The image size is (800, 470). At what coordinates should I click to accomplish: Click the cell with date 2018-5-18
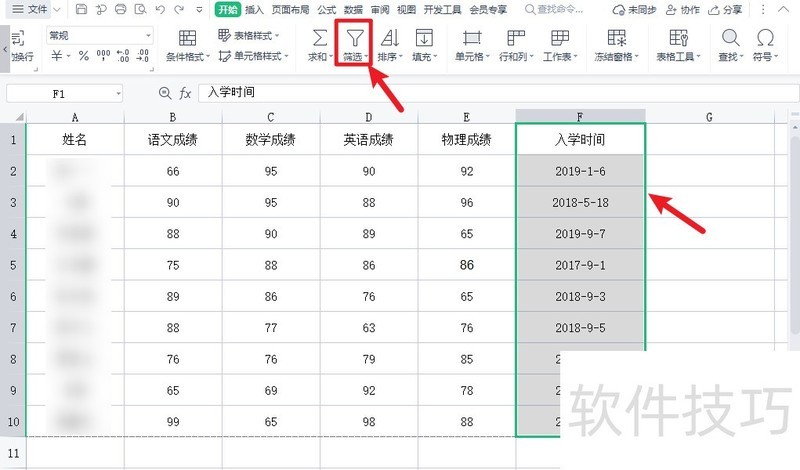click(x=580, y=203)
